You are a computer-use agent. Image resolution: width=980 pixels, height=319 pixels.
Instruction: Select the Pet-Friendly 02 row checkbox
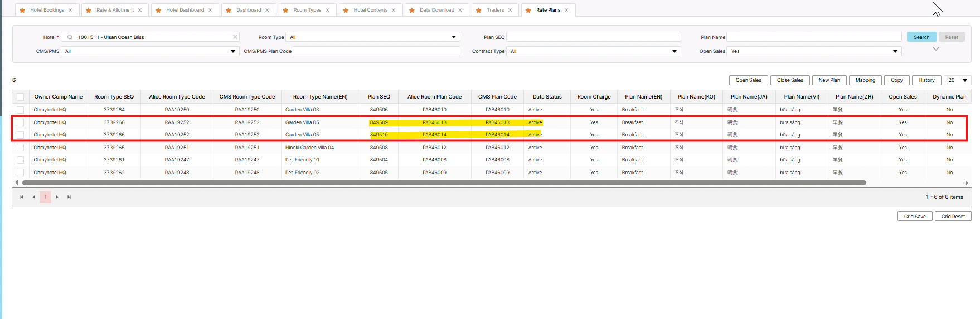[x=21, y=173]
